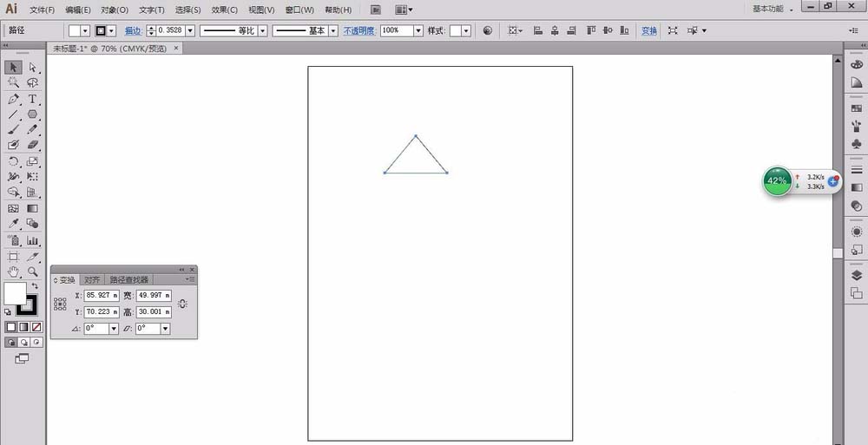Select the Rotate tool
The height and width of the screenshot is (445, 868).
pos(13,161)
